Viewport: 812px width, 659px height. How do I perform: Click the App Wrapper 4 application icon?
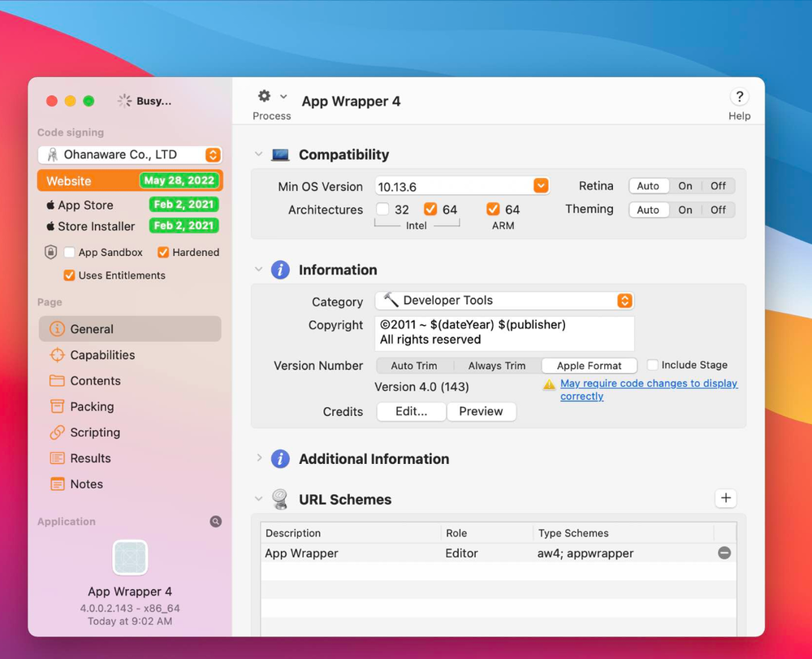point(130,557)
